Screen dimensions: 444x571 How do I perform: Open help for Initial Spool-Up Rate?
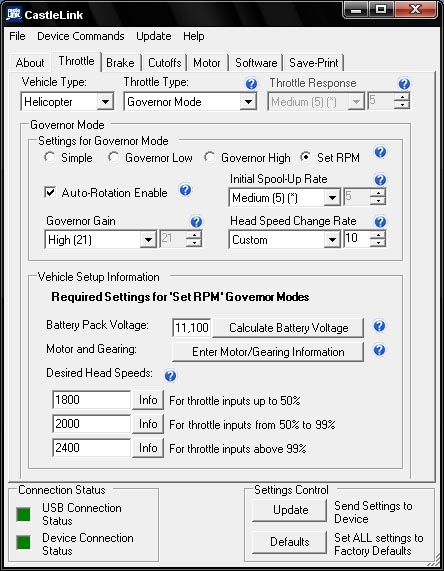(x=380, y=180)
